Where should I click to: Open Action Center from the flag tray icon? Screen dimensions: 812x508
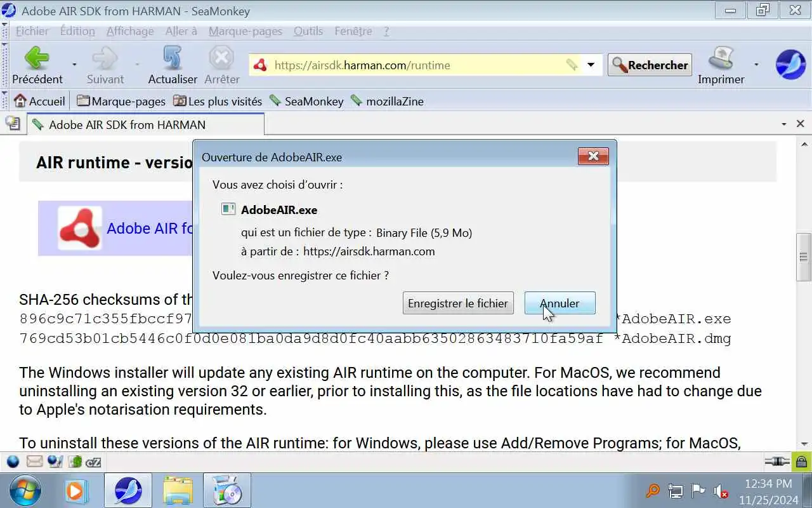[698, 491]
